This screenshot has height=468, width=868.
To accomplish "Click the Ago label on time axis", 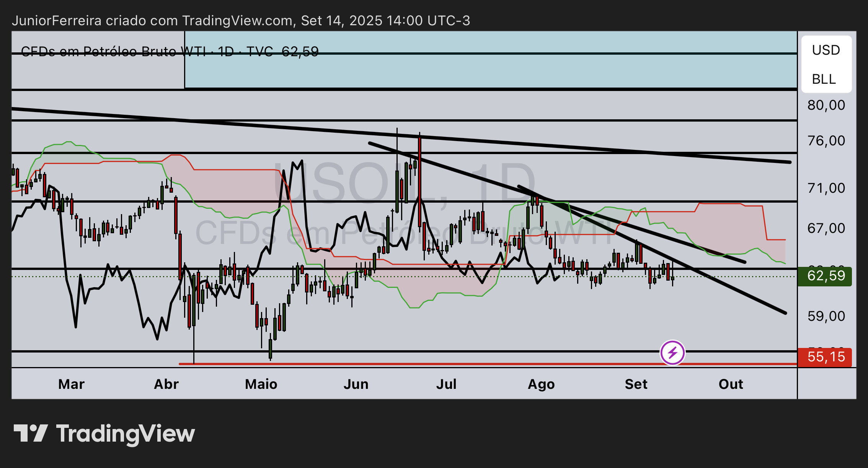I will pyautogui.click(x=541, y=384).
